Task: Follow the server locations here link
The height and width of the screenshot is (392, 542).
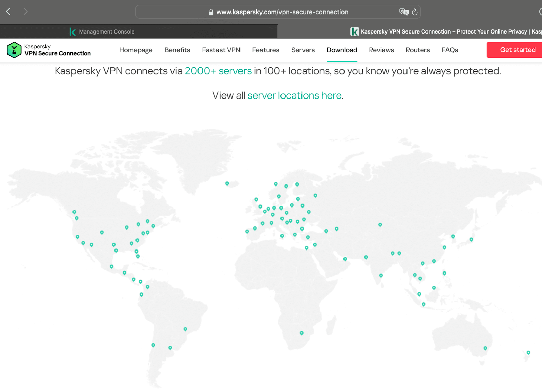Action: tap(294, 95)
